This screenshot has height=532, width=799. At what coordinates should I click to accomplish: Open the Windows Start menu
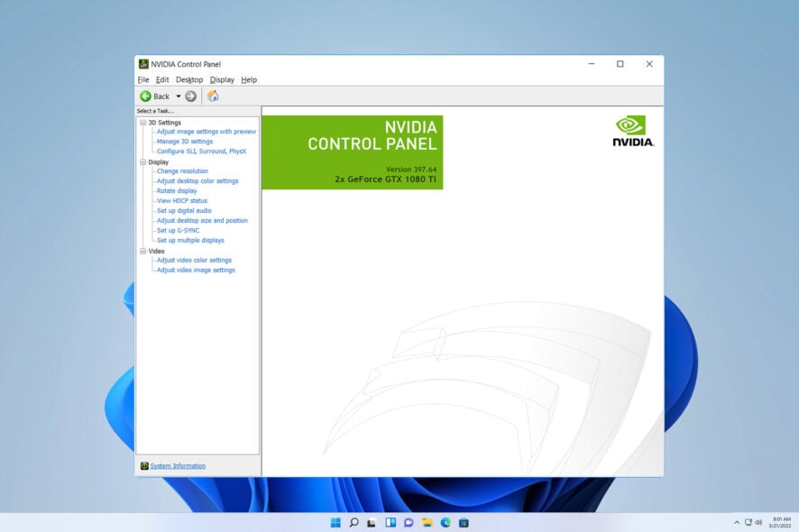(x=335, y=522)
